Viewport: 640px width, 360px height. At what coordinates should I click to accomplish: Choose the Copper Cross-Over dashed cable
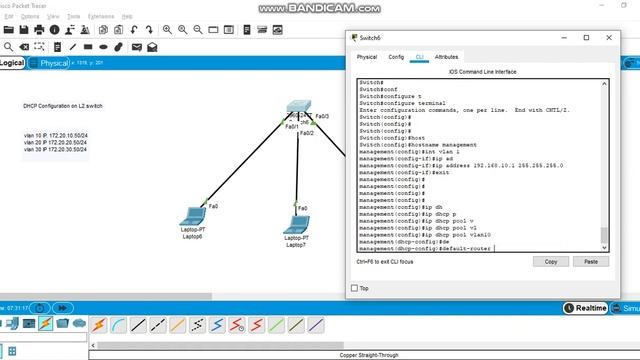click(158, 325)
